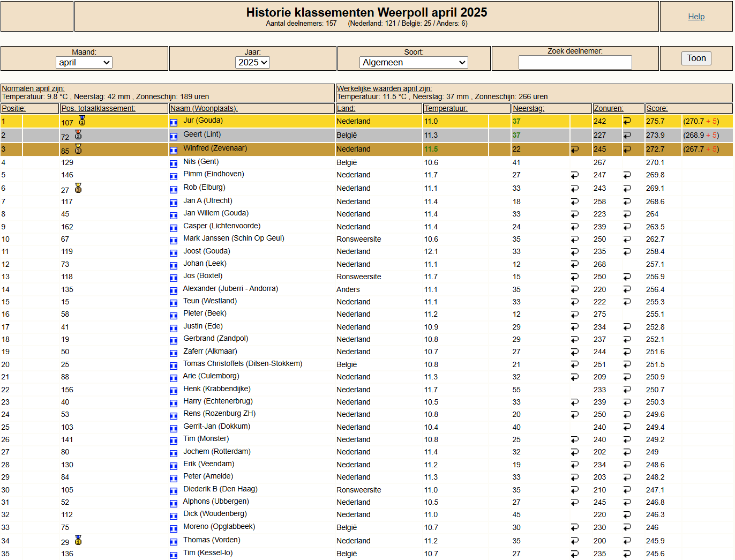Open the Jaar dropdown showing 2025
Image resolution: width=735 pixels, height=560 pixels.
[252, 63]
